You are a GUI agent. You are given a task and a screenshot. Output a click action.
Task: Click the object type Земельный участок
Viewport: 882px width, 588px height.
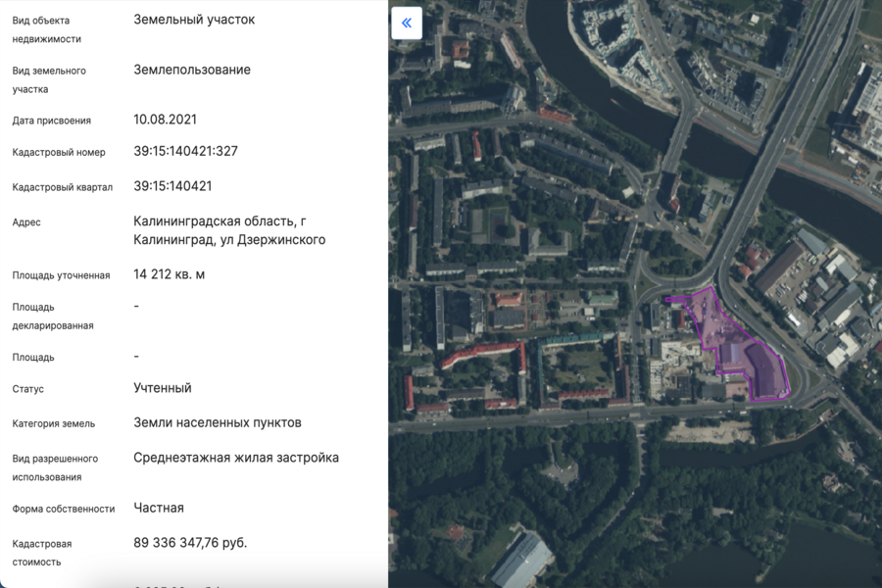[x=194, y=20]
